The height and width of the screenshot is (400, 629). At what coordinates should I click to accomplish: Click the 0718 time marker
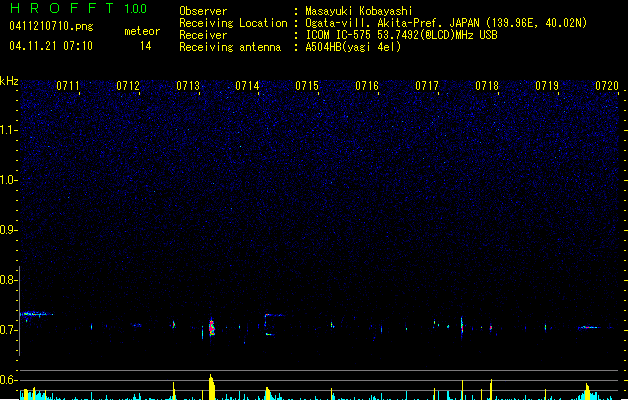click(x=487, y=86)
